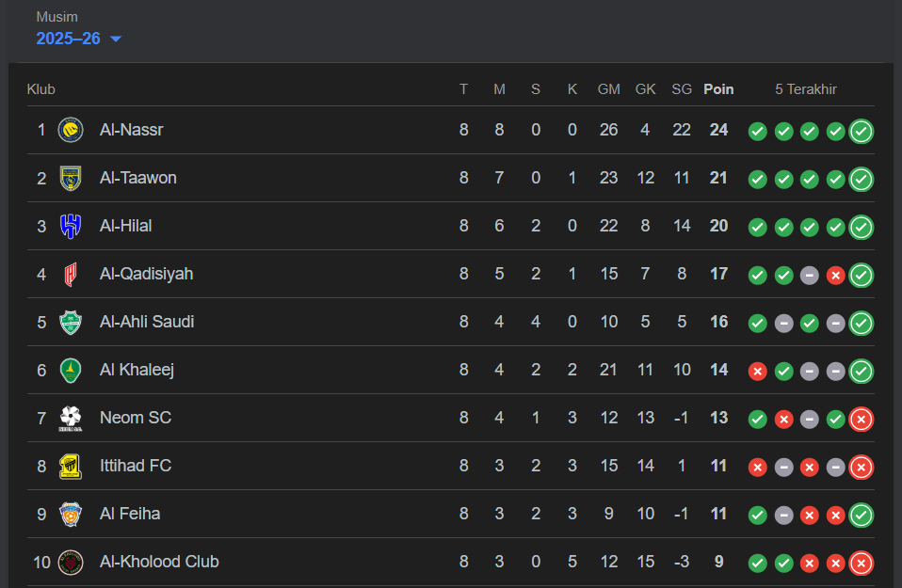The height and width of the screenshot is (588, 902).
Task: Click Al-Taawon's club logo
Action: coord(71,178)
